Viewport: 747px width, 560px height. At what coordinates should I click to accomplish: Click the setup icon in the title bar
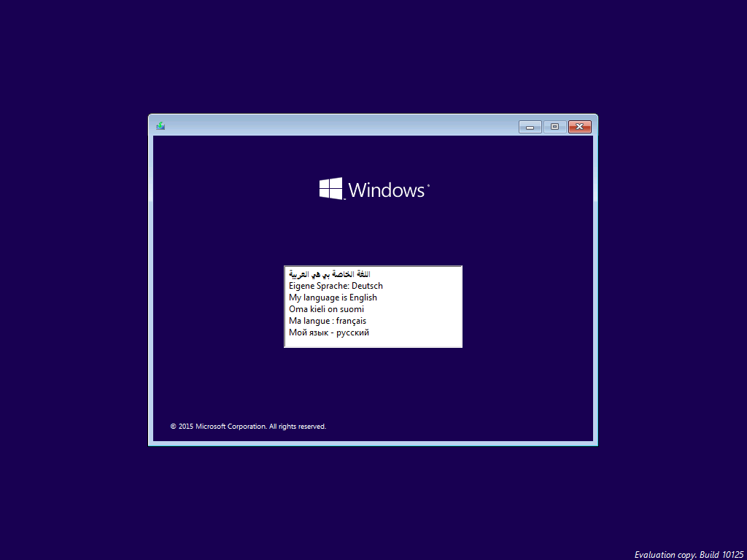coord(160,125)
